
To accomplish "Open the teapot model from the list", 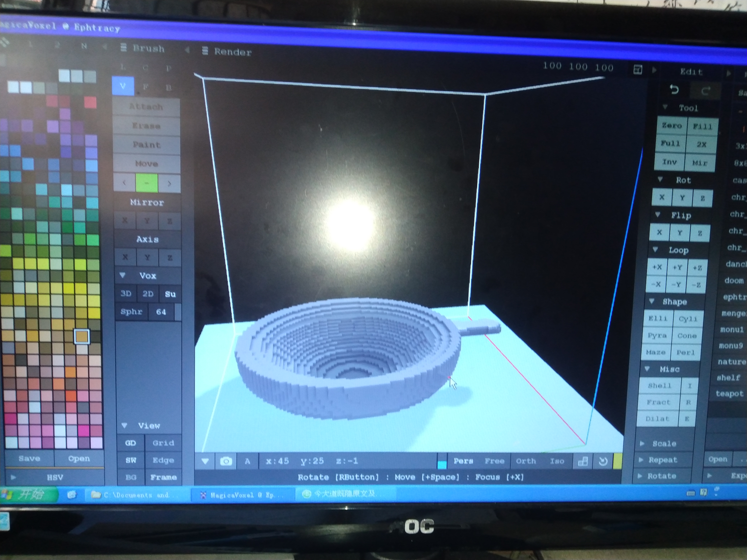I will coord(729,394).
